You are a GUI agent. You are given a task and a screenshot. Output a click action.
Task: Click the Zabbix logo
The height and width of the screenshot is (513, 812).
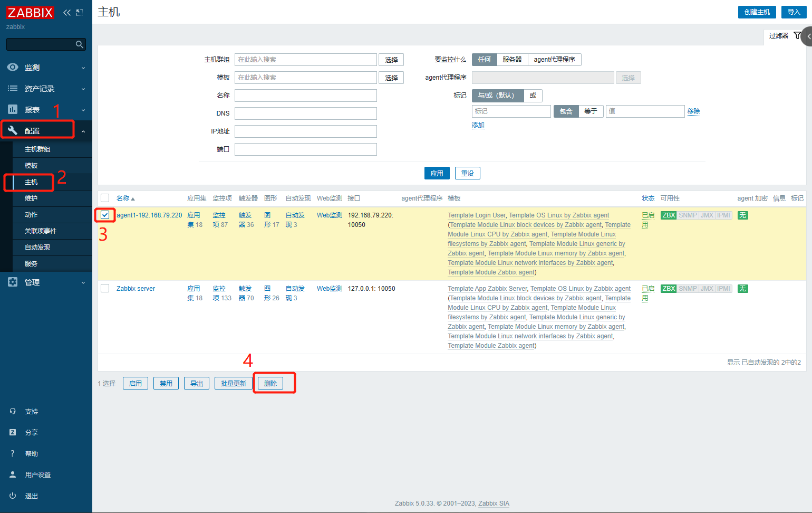coord(30,12)
